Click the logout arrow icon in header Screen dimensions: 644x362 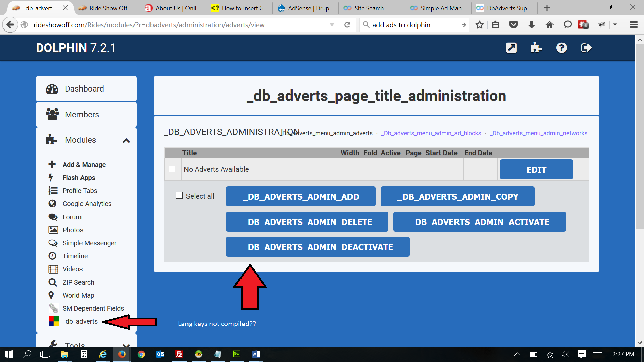coord(586,48)
